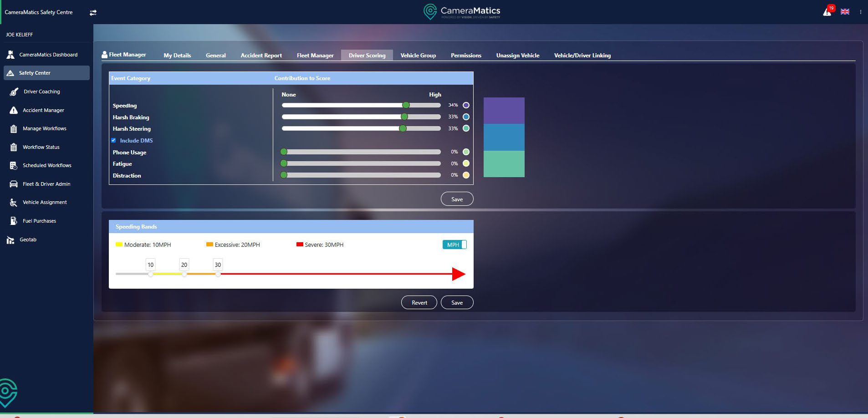
Task: Click the Revert button
Action: coord(419,303)
